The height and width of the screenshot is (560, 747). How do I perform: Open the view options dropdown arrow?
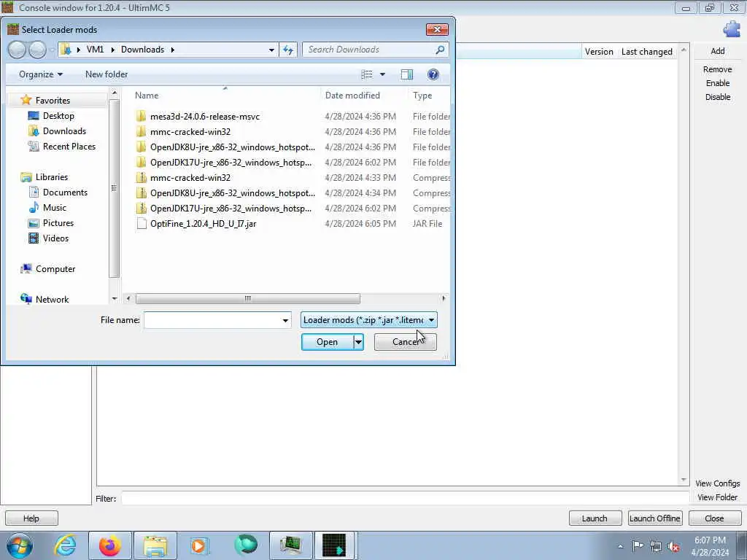coord(382,74)
